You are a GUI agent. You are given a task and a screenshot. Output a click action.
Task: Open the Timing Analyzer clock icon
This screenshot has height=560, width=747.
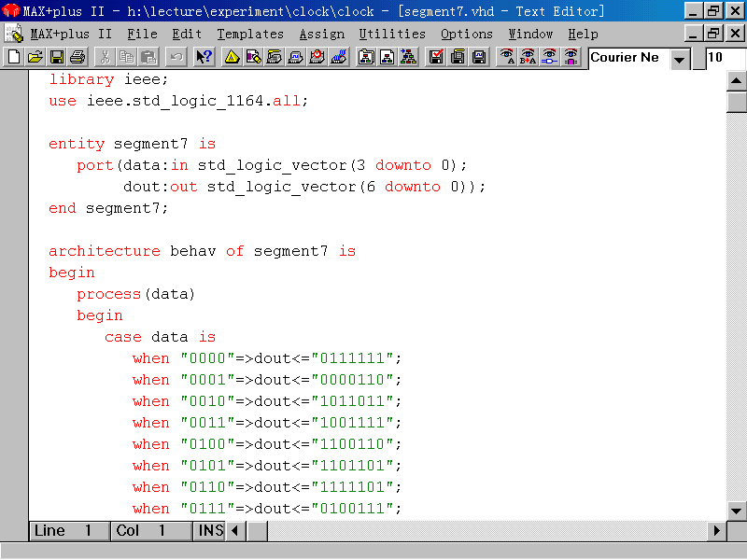(317, 58)
